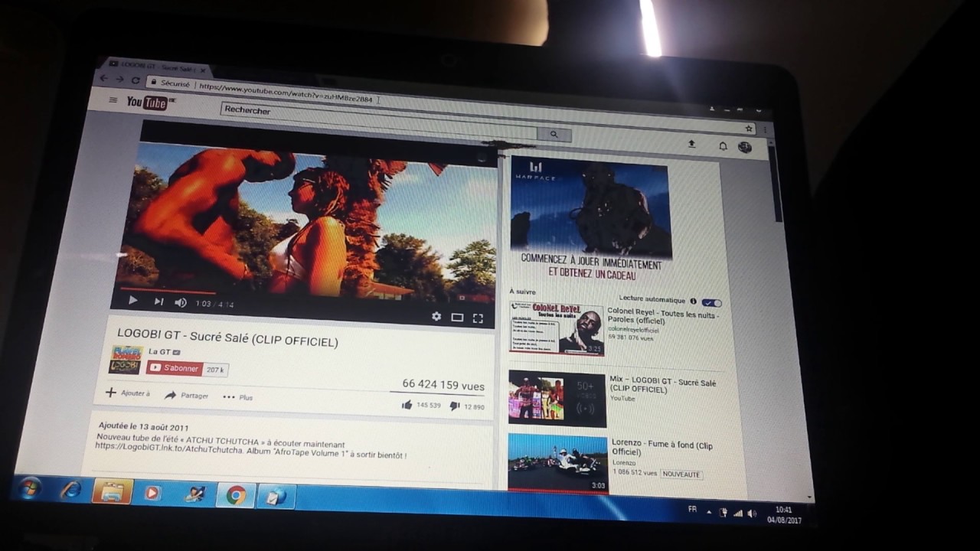Open the Windows Start menu
This screenshot has width=980, height=551.
coord(30,487)
